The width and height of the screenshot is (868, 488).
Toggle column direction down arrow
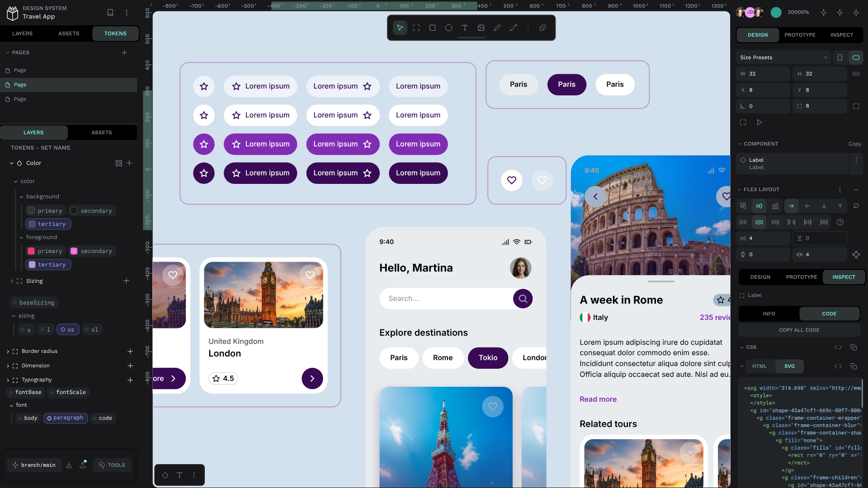coord(824,206)
